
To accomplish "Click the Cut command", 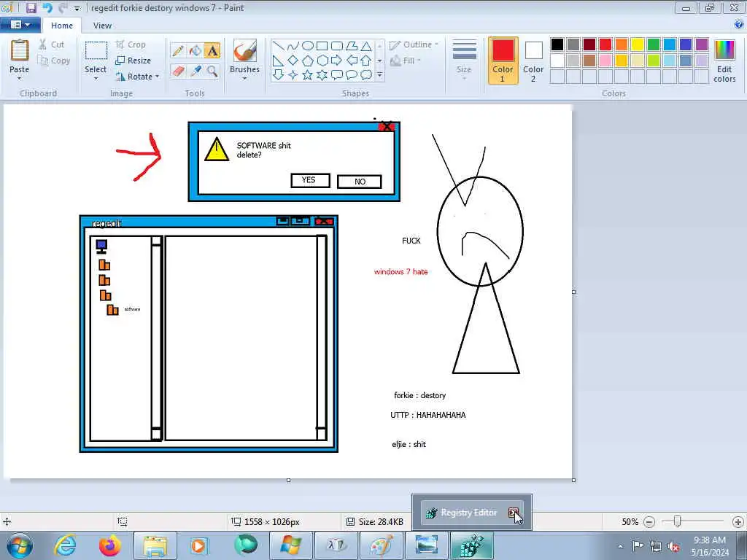I will click(x=52, y=44).
